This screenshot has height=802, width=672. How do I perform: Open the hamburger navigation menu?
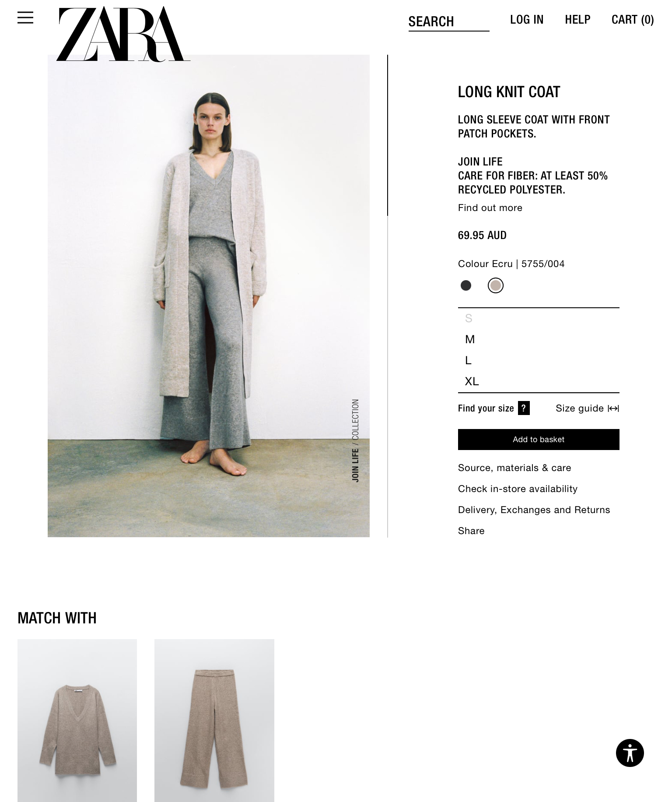pos(25,18)
